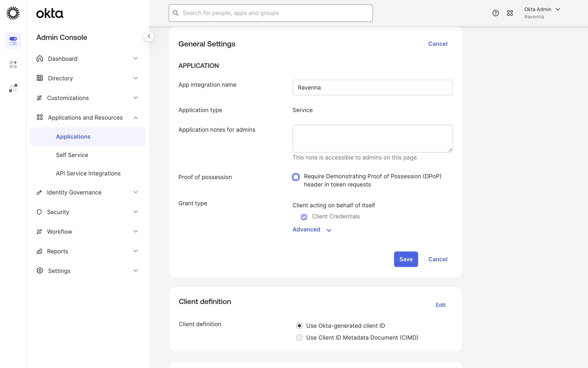Click the Workflow icon in sidebar
The height and width of the screenshot is (368, 588).
point(39,231)
